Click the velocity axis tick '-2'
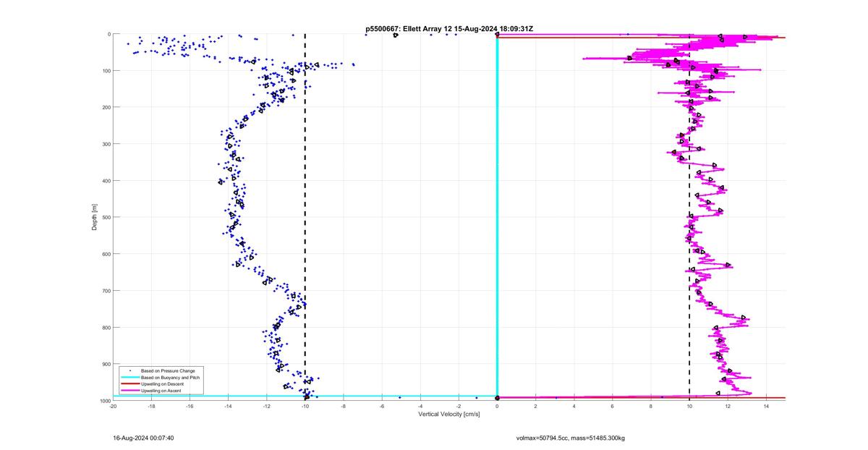This screenshot has width=868, height=450. coord(458,407)
